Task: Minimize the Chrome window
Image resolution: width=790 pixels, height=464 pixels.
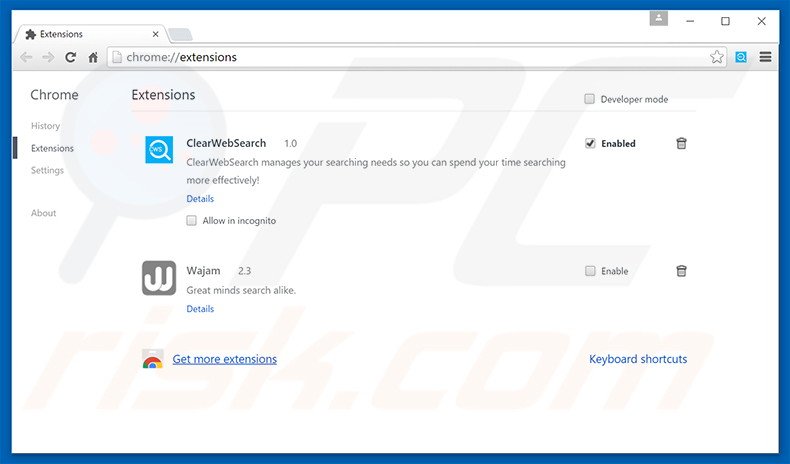Action: tap(690, 21)
